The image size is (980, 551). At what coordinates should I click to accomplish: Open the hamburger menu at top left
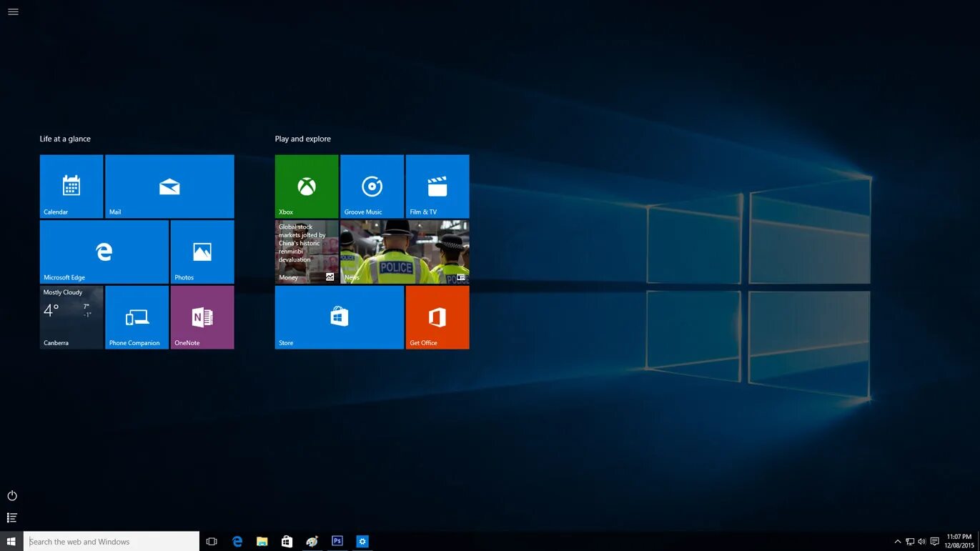13,11
